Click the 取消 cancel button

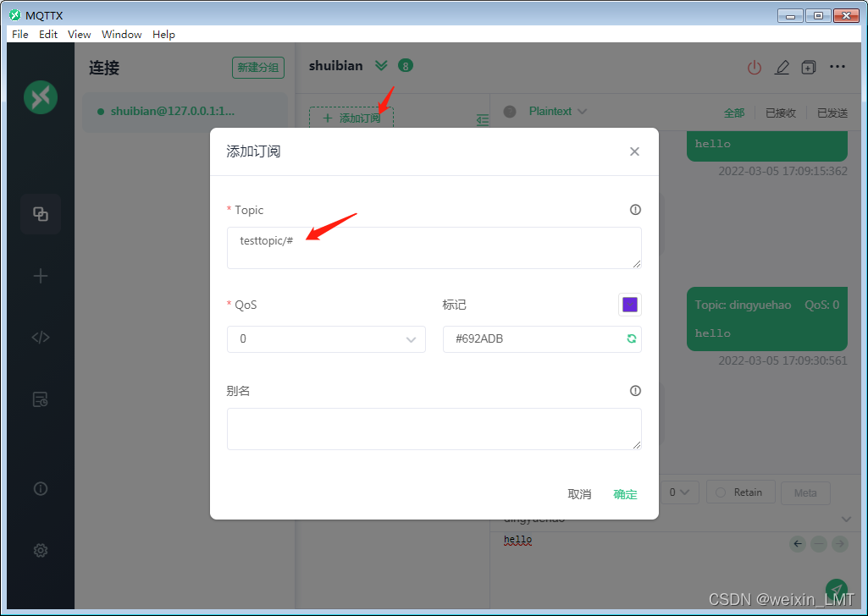(579, 494)
